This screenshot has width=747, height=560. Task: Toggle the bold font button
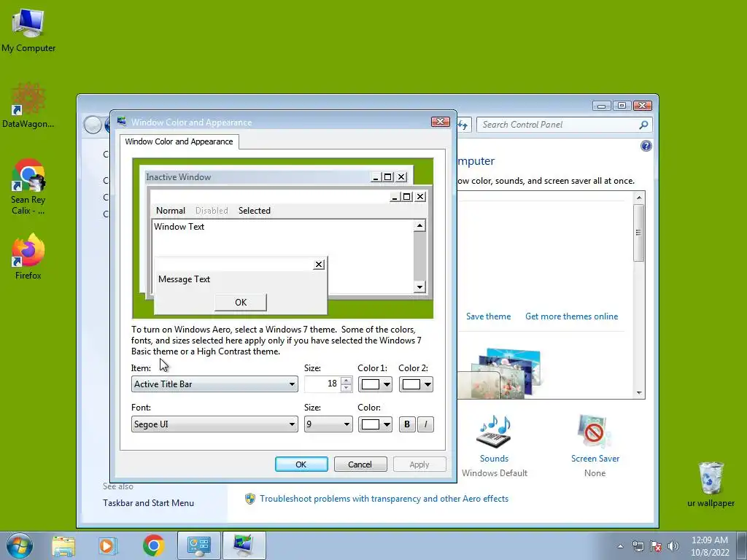407,424
